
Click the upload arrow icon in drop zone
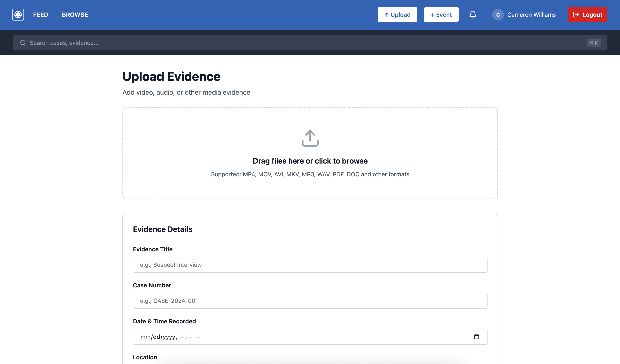pos(310,138)
